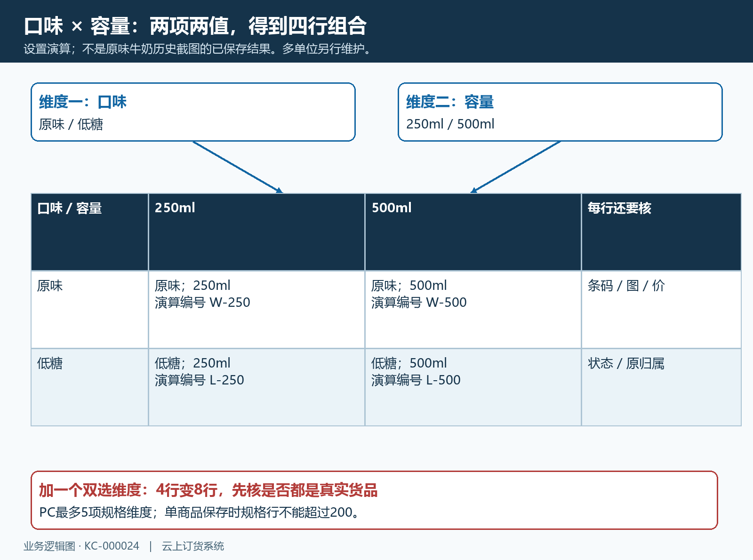Screen dimensions: 753x560
Task: Select the footer text "业务逻辑图 · KC-000024"
Action: pos(81,546)
